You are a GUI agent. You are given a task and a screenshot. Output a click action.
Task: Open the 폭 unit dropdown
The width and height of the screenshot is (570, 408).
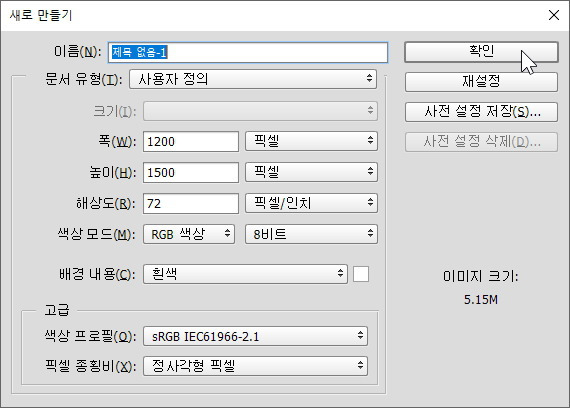(x=311, y=141)
